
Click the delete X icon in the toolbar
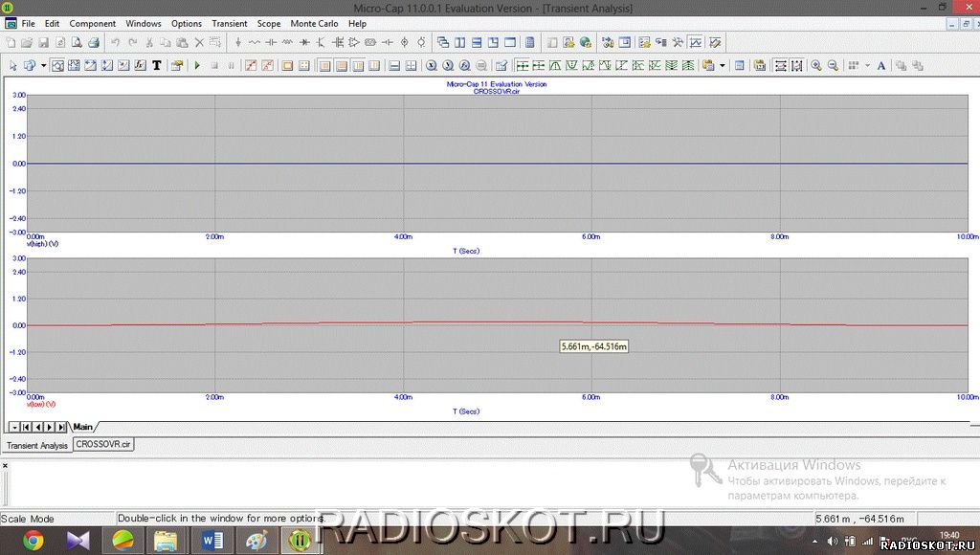coord(199,42)
